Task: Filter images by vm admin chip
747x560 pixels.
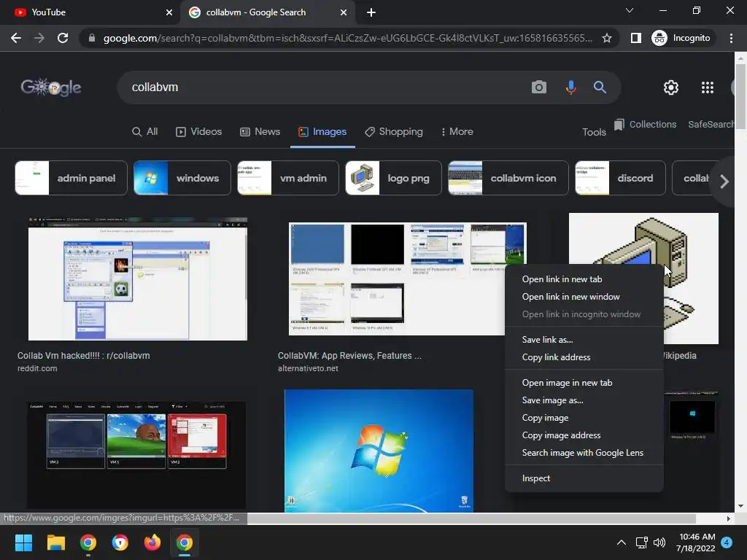Action: coord(288,178)
